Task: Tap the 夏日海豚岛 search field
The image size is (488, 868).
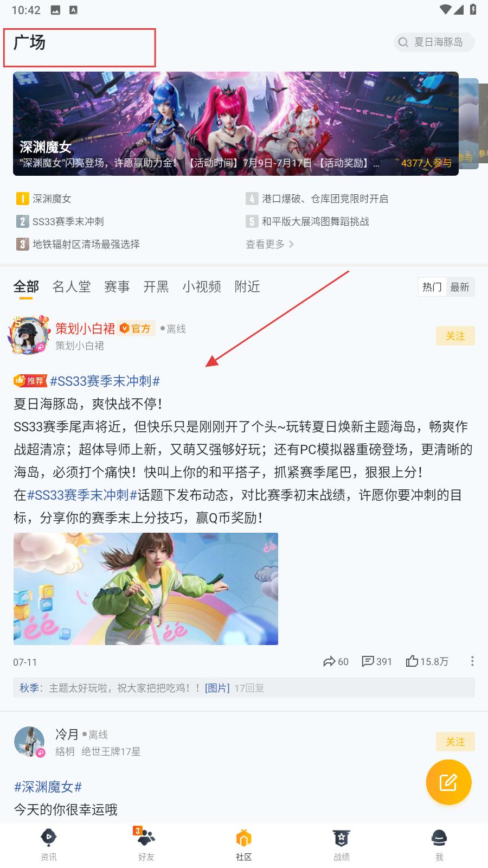Action: (434, 42)
